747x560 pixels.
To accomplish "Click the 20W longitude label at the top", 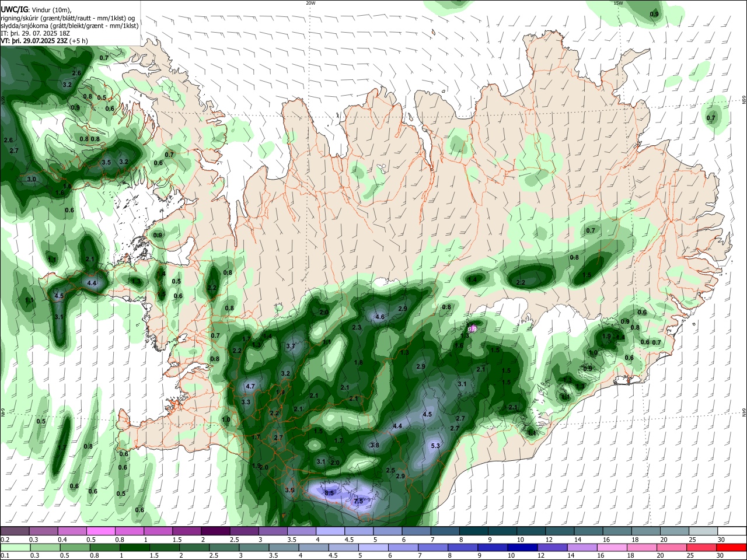I will [310, 3].
